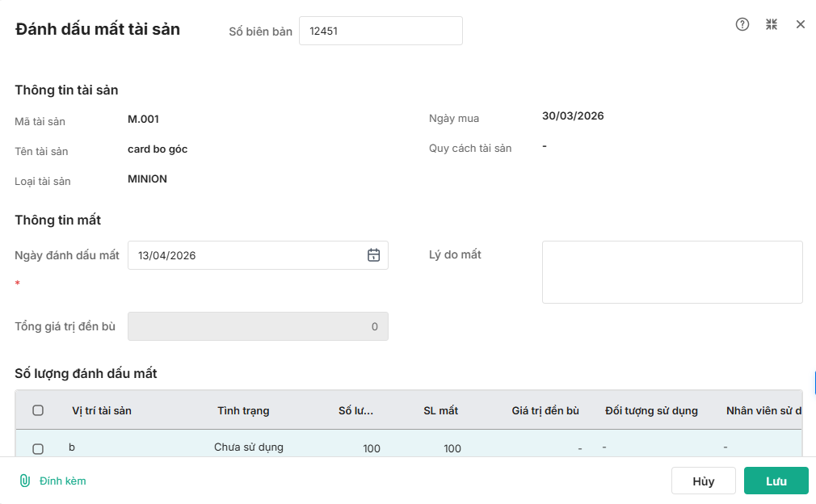Focus the Số biên bản input field
Image resolution: width=816 pixels, height=504 pixels.
point(381,31)
